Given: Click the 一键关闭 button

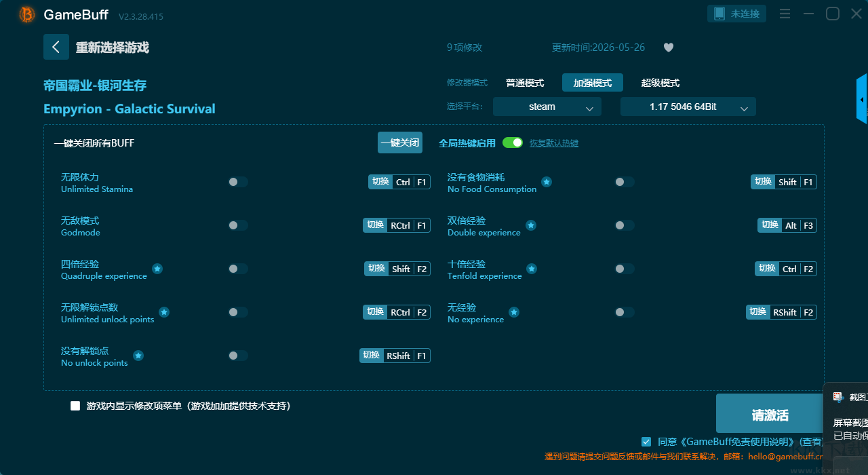Looking at the screenshot, I should [x=400, y=142].
